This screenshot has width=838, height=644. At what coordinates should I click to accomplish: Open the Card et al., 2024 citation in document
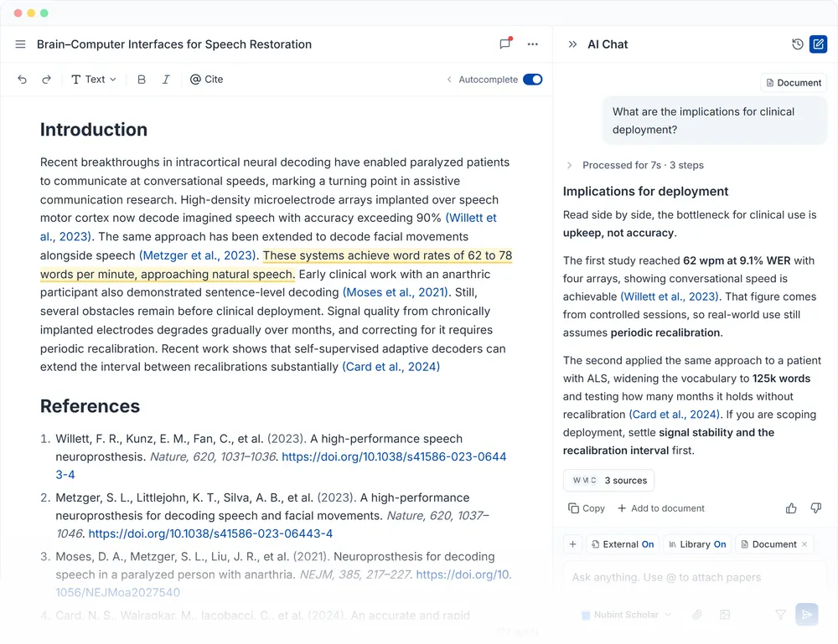(x=391, y=367)
